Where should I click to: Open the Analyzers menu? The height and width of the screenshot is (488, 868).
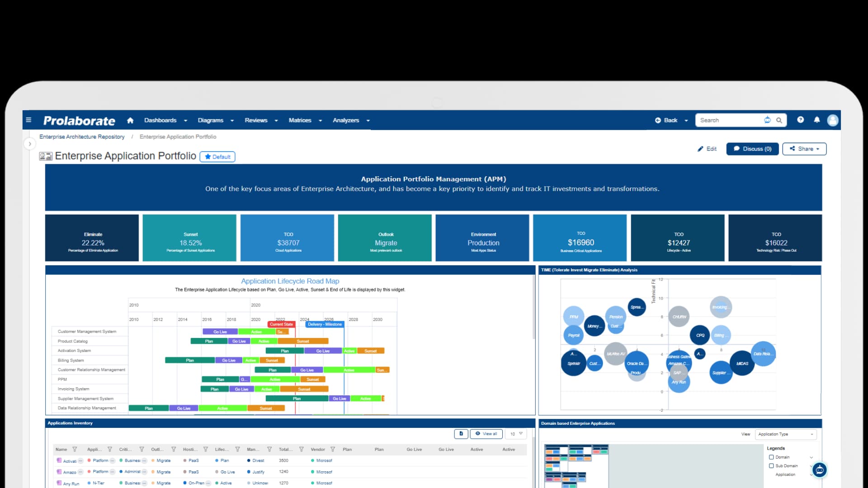pos(351,120)
